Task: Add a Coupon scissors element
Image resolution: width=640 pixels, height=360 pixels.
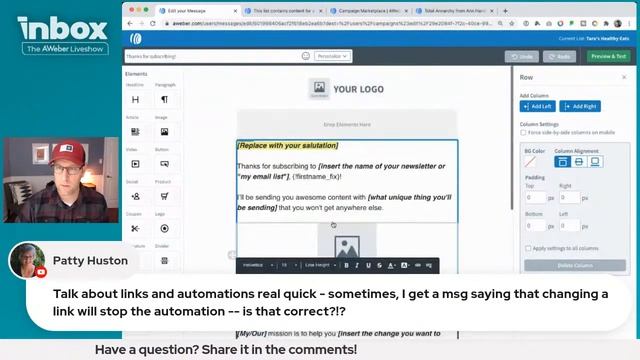Action: click(135, 228)
